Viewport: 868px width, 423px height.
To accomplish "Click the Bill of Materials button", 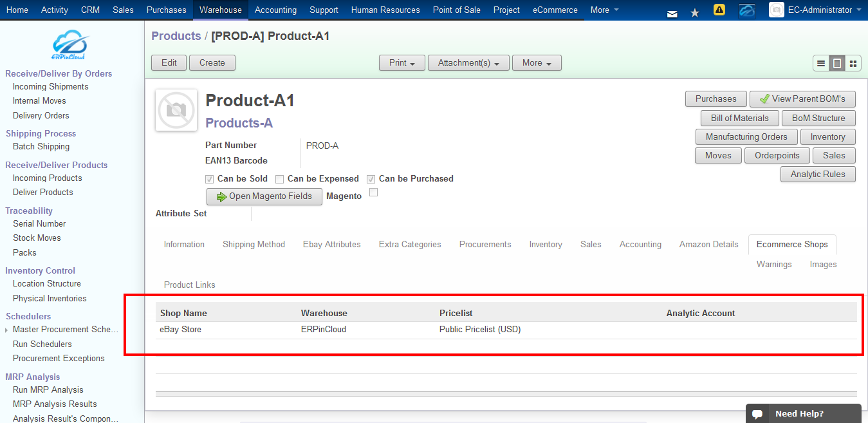I will click(x=740, y=118).
